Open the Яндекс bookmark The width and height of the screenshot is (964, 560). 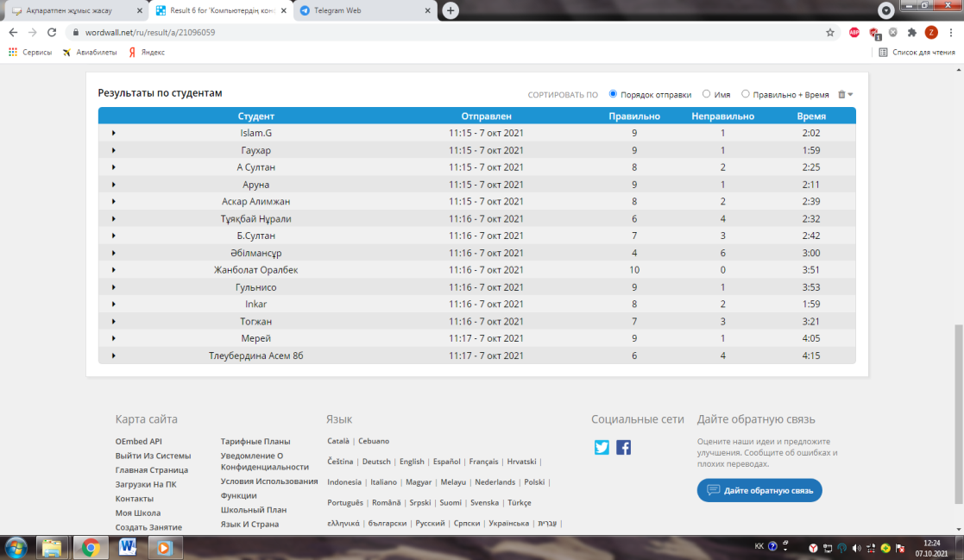[x=147, y=53]
